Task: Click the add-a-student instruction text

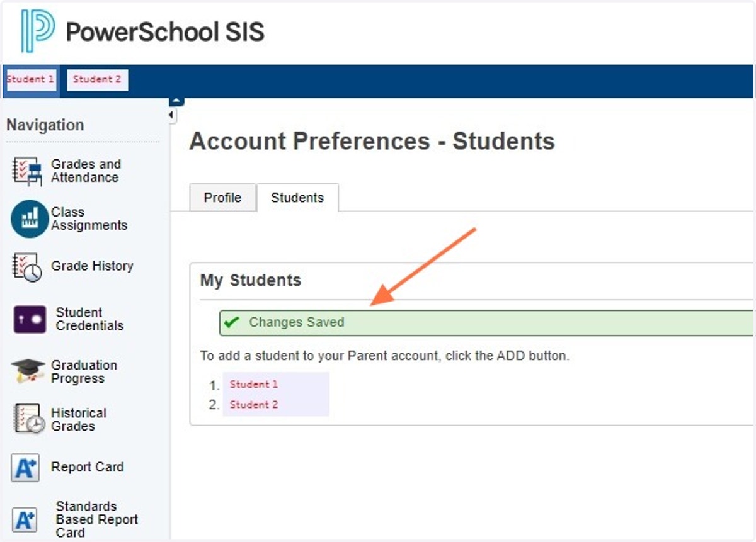Action: (384, 356)
